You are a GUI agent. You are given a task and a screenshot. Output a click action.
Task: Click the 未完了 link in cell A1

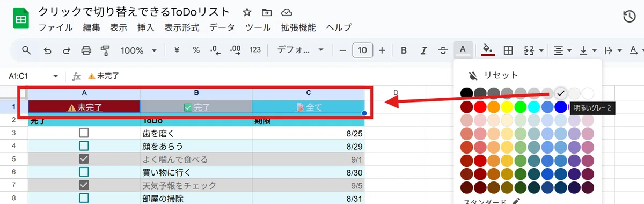[90, 107]
